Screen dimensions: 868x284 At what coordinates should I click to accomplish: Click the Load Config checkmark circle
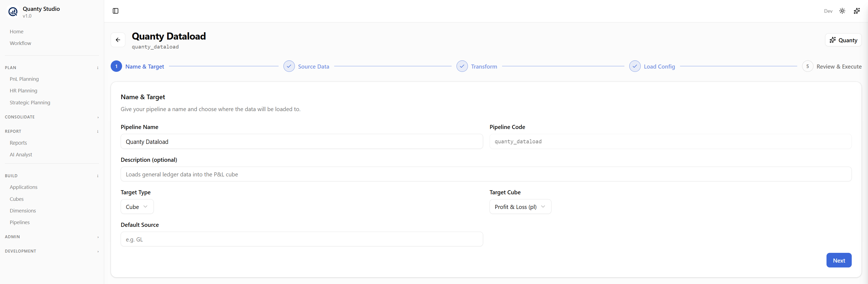click(635, 66)
